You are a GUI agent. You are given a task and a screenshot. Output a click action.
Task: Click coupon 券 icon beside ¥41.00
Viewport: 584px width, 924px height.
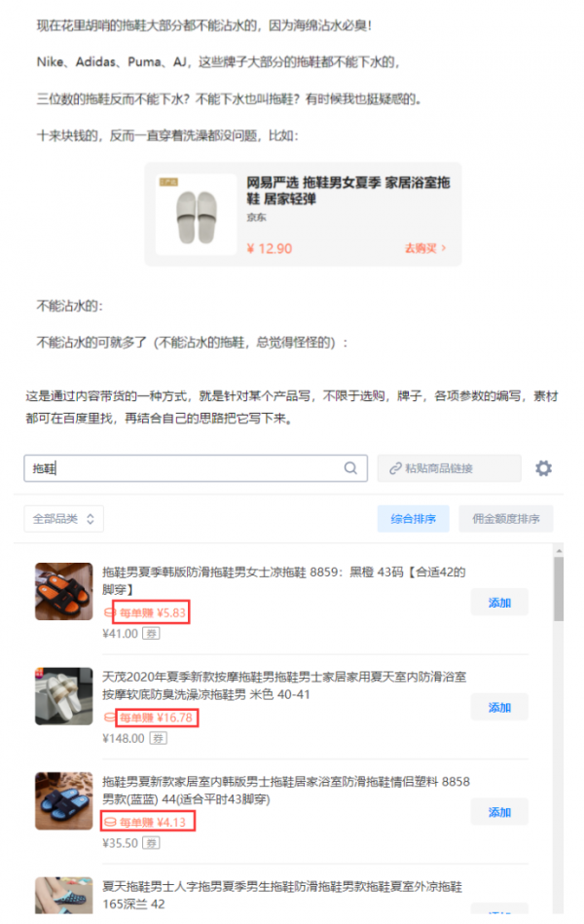tap(151, 634)
